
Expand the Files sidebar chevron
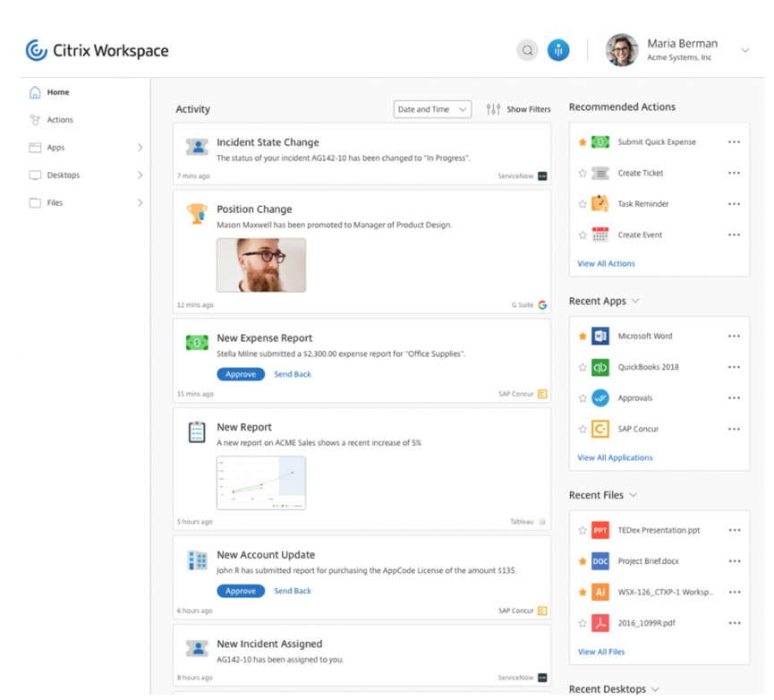click(x=140, y=203)
